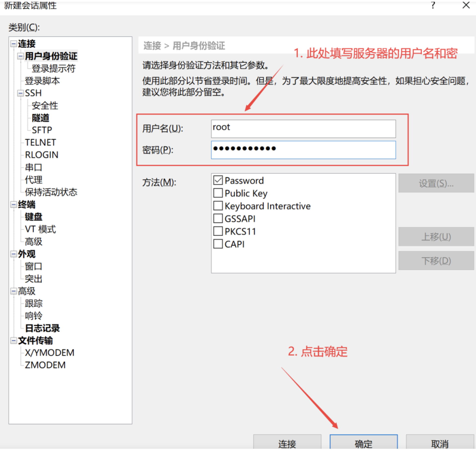The height and width of the screenshot is (450, 476).
Task: Select ZMODEM in the tree
Action: [45, 365]
